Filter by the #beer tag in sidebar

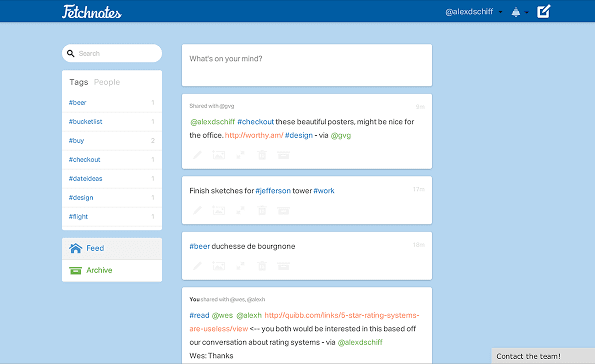coord(112,102)
